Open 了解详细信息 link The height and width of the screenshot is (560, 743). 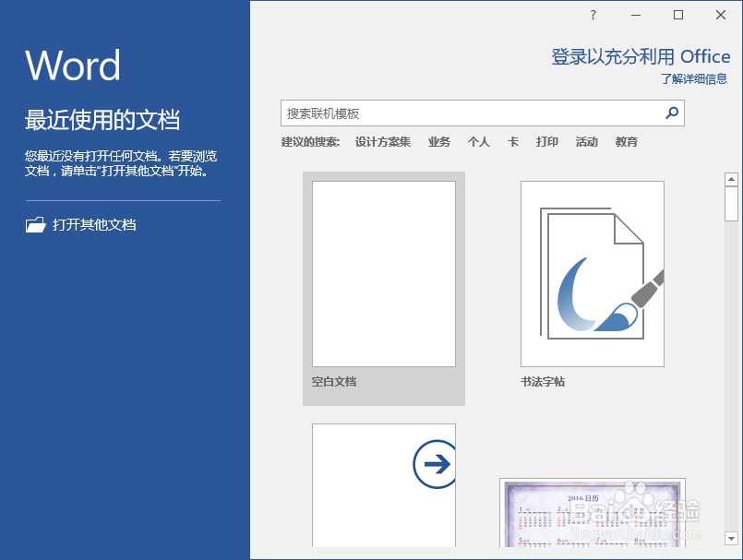694,78
